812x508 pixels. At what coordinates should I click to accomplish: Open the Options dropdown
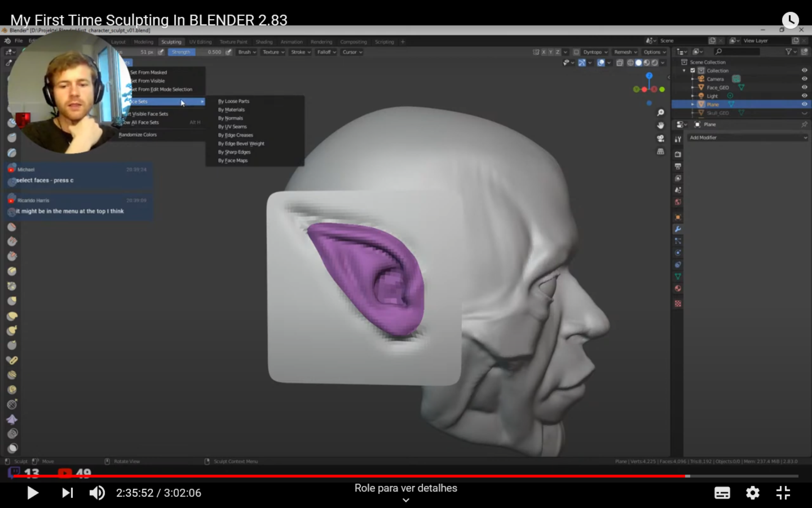(x=655, y=52)
